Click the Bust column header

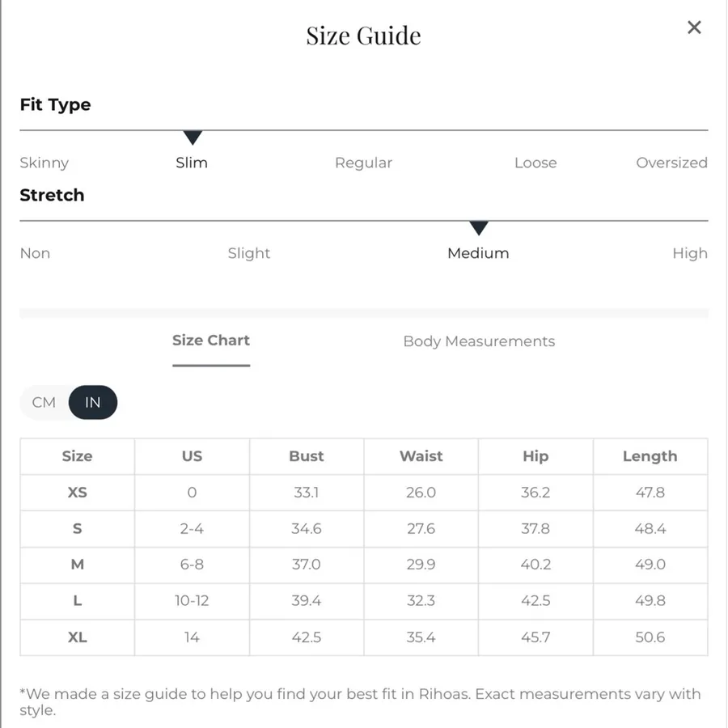(307, 456)
